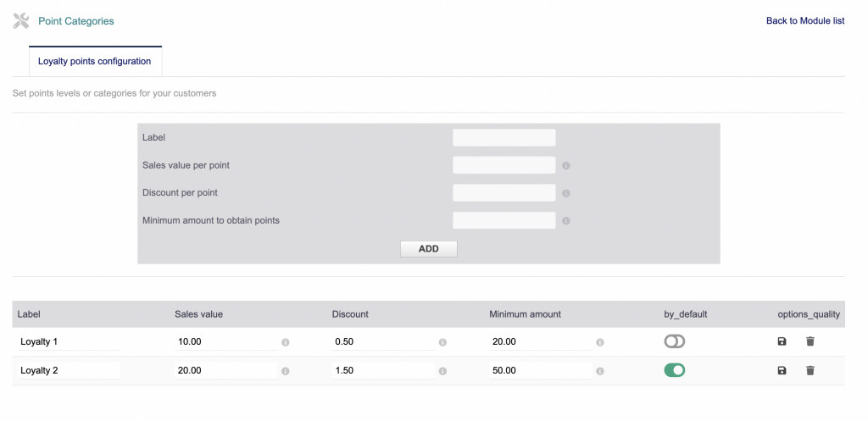Click the Discount per point input
The width and height of the screenshot is (868, 421).
pos(504,193)
